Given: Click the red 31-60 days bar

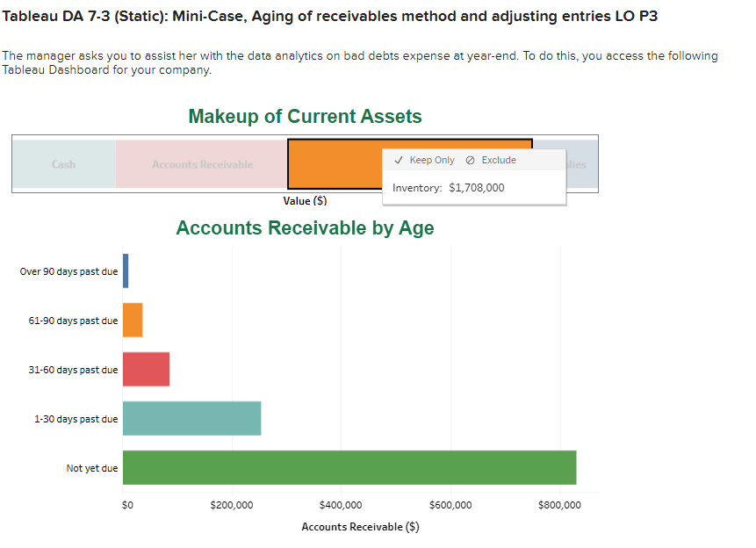Looking at the screenshot, I should coord(146,370).
